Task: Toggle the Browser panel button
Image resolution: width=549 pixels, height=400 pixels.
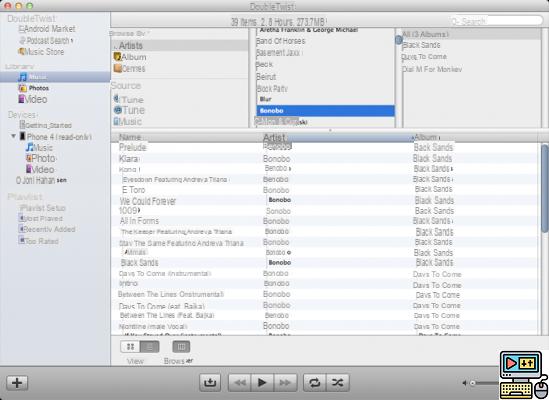Action: coord(181,347)
